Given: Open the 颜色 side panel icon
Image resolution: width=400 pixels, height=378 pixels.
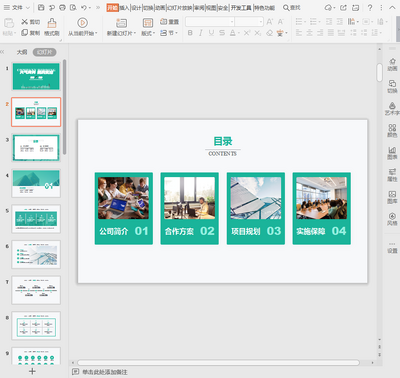Looking at the screenshot, I should coord(392,131).
